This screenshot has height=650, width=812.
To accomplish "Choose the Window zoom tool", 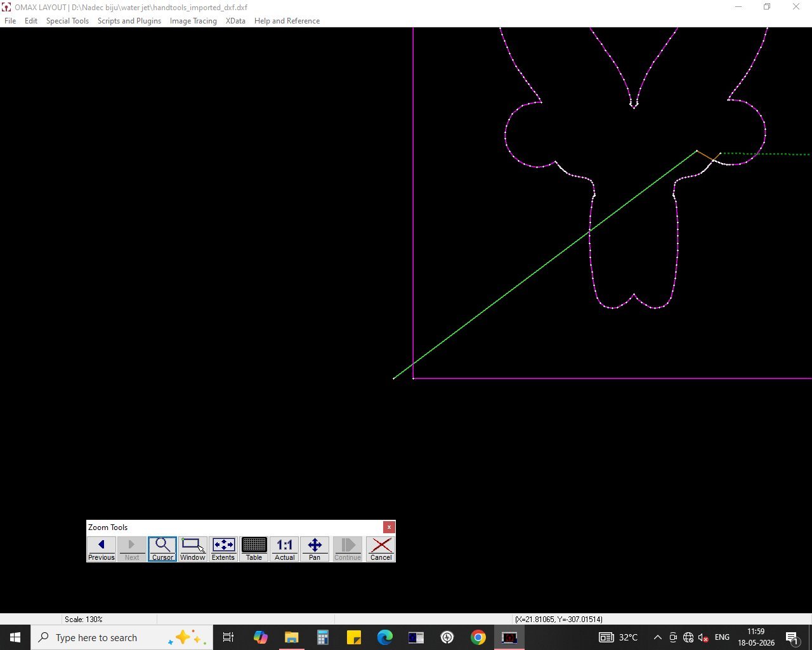I will pyautogui.click(x=193, y=549).
